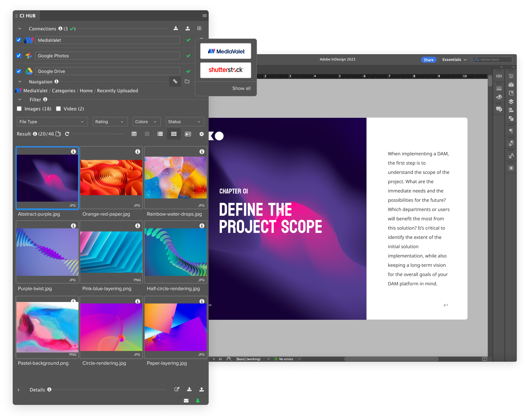526x420 pixels.
Task: Open result settings gear
Action: [x=201, y=134]
